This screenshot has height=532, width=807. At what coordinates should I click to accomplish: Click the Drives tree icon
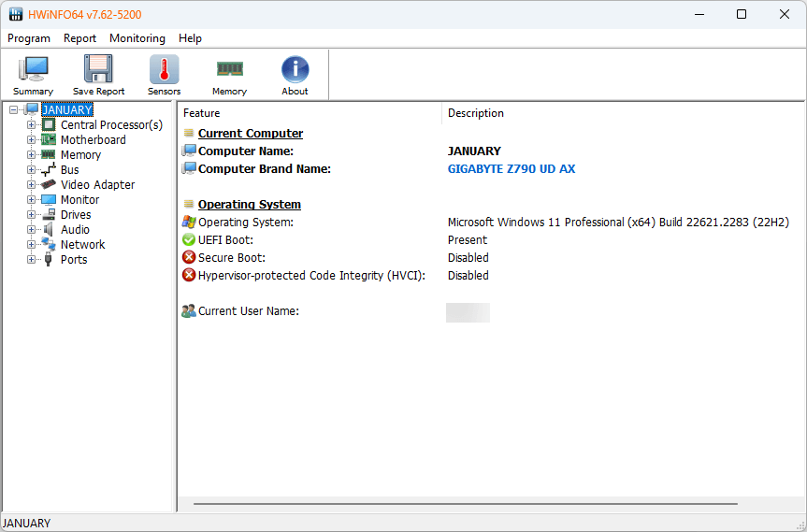point(49,214)
